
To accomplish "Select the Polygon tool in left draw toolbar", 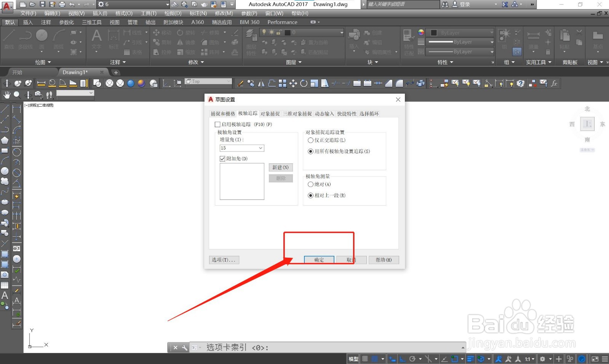I will point(5,140).
